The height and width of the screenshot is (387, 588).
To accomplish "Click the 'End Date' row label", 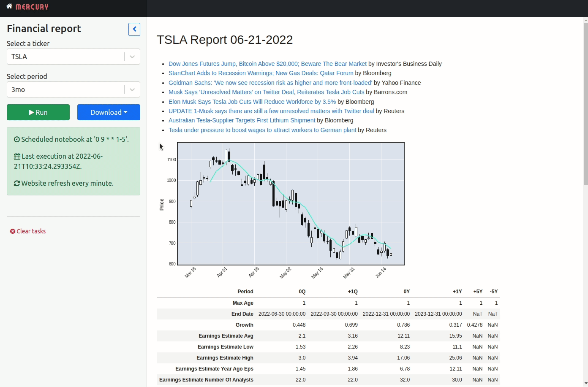I will click(242, 314).
